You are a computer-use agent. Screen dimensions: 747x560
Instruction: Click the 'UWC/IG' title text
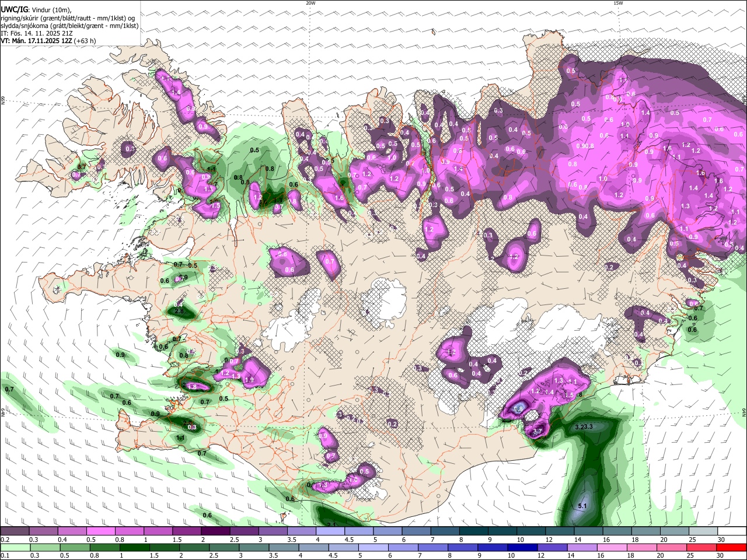click(15, 10)
